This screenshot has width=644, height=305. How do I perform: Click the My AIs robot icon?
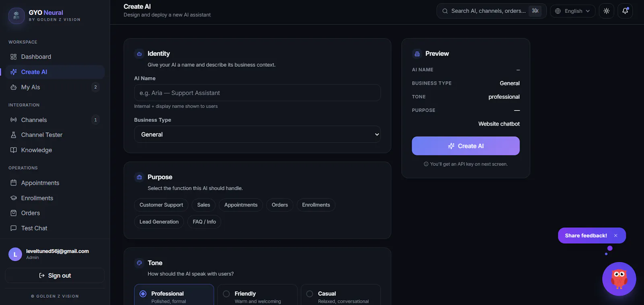[x=14, y=87]
